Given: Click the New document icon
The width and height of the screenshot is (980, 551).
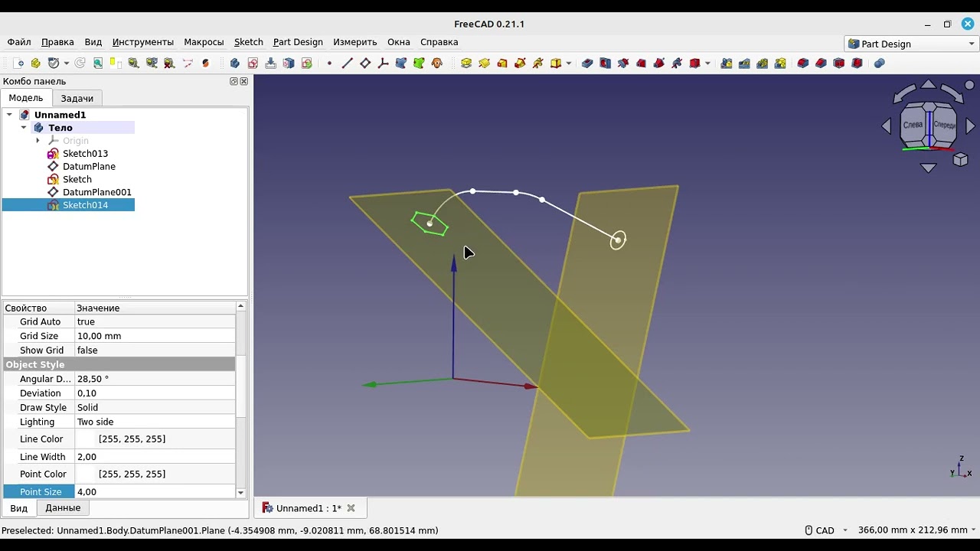Looking at the screenshot, I should [19, 64].
